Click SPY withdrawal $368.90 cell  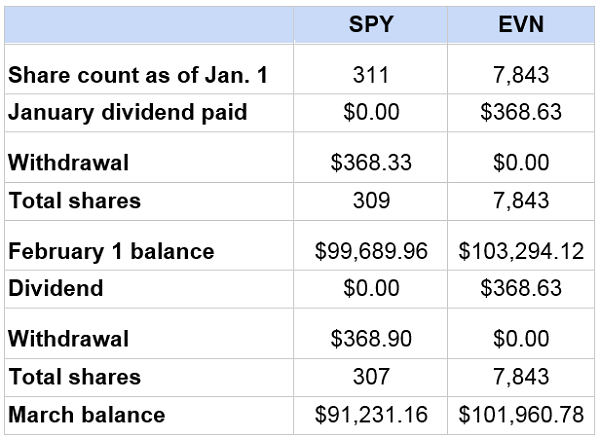370,339
